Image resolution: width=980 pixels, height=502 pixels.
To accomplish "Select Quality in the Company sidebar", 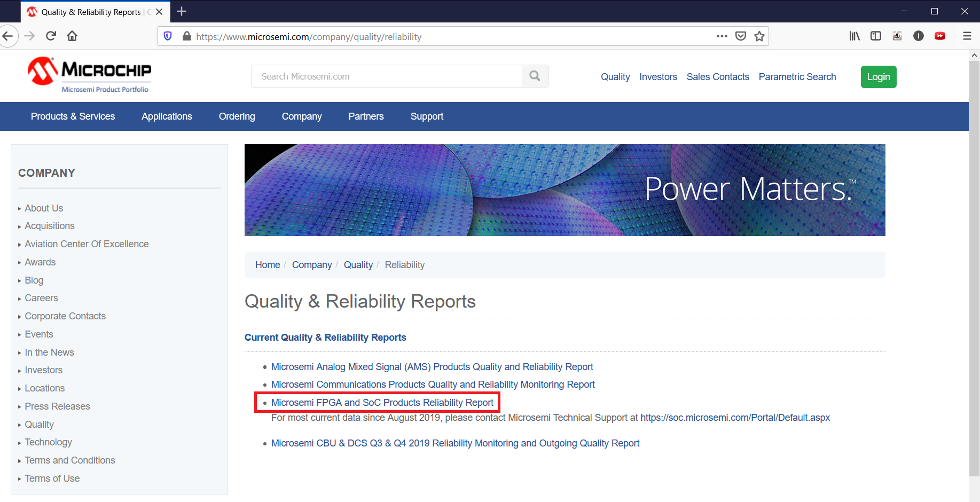I will point(39,425).
